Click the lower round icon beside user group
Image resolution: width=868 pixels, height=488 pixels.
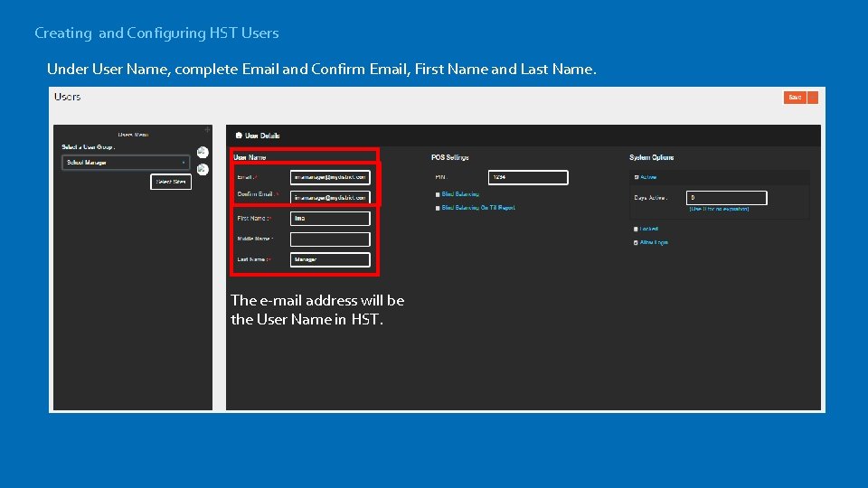[203, 169]
